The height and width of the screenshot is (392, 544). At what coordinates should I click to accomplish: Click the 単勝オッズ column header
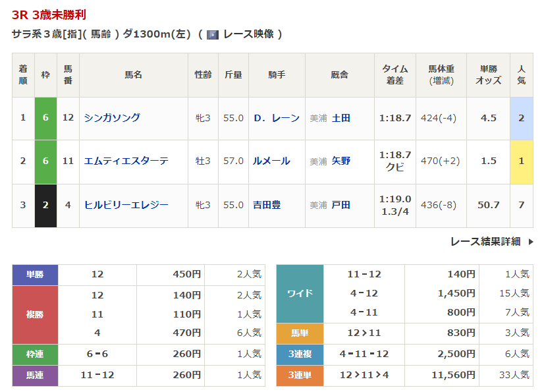point(488,74)
